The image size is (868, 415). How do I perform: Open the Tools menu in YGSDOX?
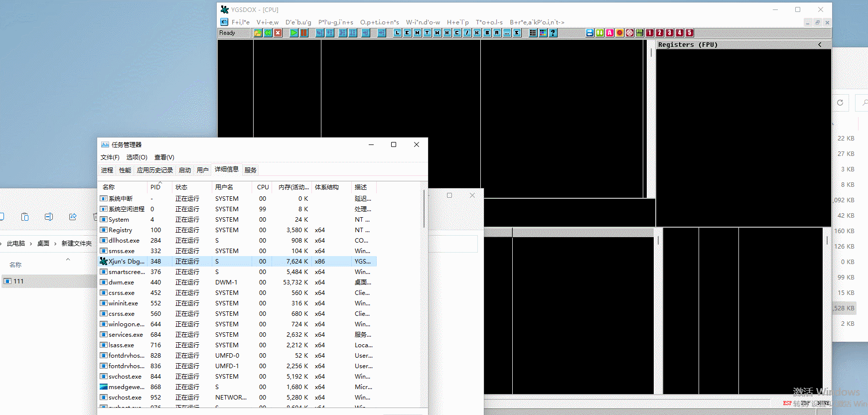point(489,22)
